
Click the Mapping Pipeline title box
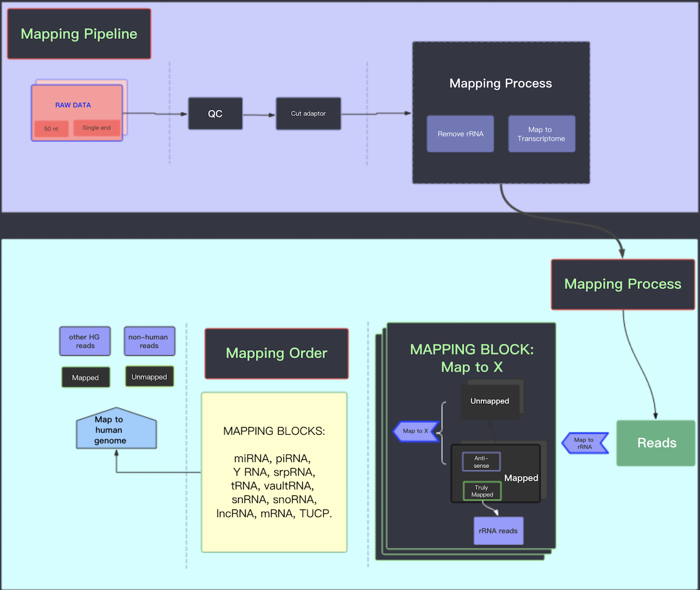click(79, 34)
